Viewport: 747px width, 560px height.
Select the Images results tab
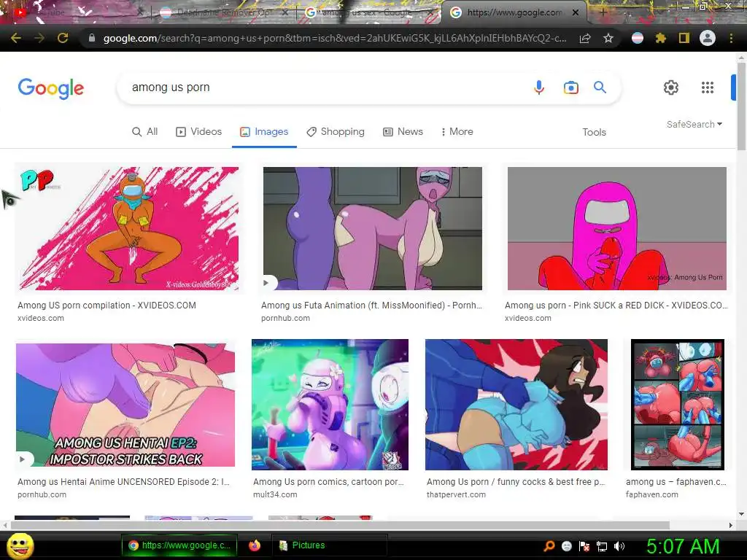(x=264, y=131)
